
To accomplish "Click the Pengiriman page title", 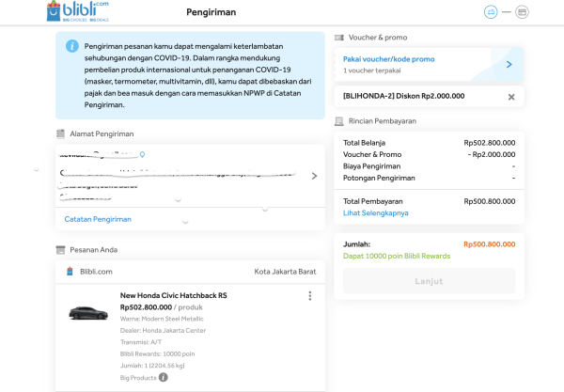I will 211,12.
